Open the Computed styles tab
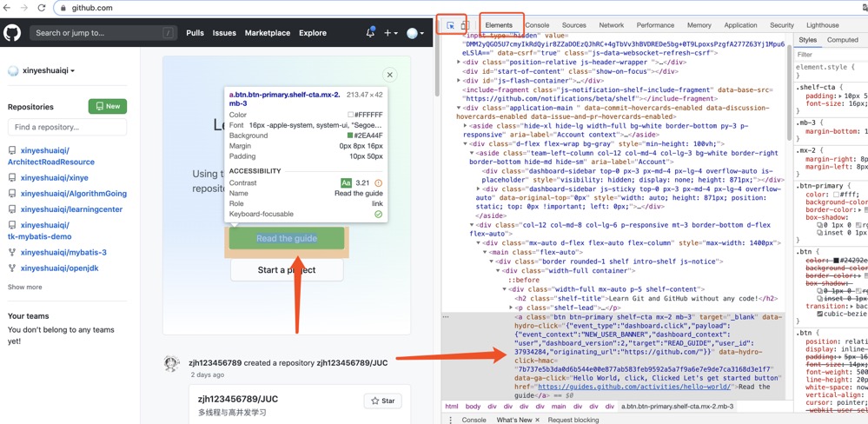 [842, 40]
